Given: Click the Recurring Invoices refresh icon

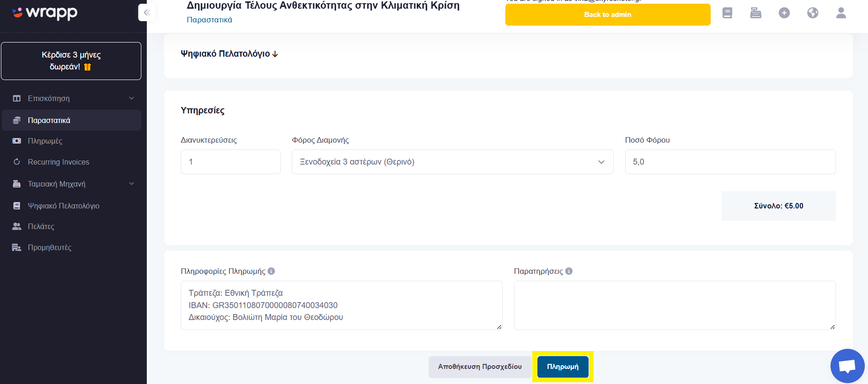Looking at the screenshot, I should (x=17, y=162).
